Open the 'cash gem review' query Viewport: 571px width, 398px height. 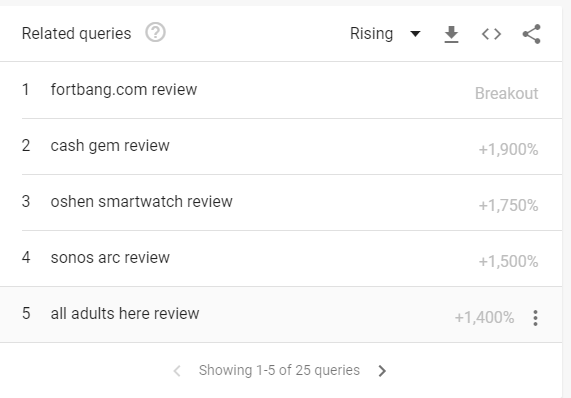pos(110,146)
